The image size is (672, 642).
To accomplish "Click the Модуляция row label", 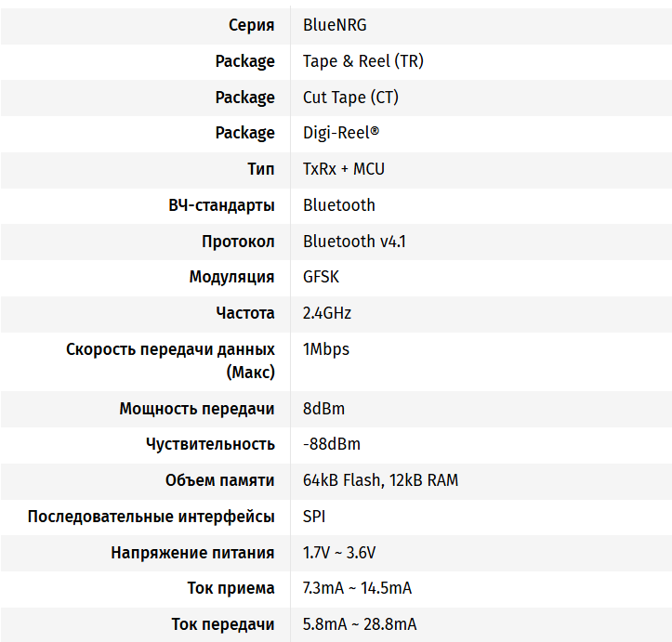I will click(231, 277).
